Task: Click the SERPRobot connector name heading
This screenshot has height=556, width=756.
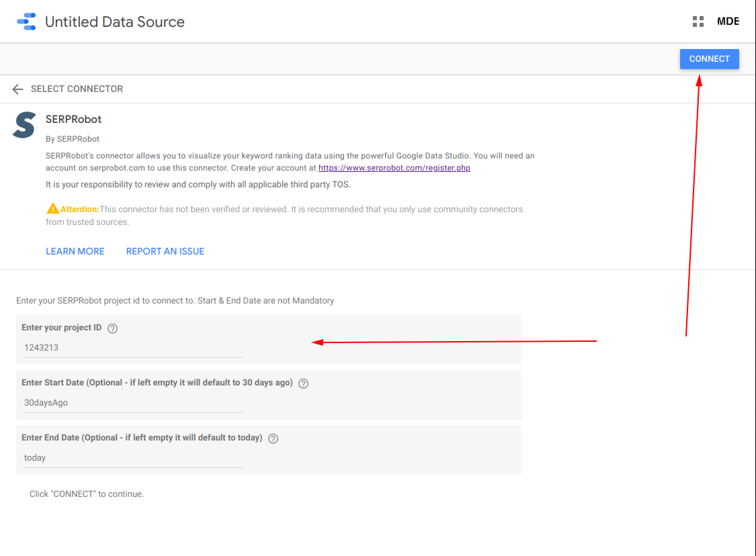Action: 74,120
